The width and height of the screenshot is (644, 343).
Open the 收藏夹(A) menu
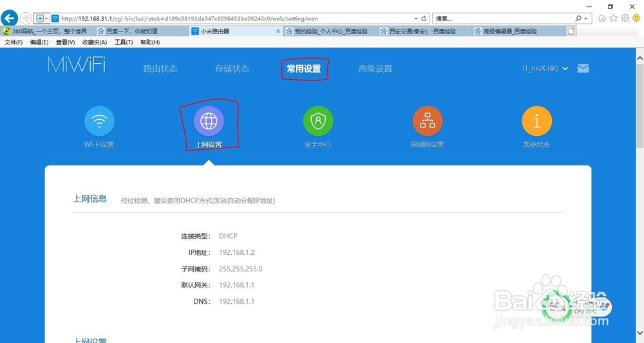pyautogui.click(x=95, y=42)
